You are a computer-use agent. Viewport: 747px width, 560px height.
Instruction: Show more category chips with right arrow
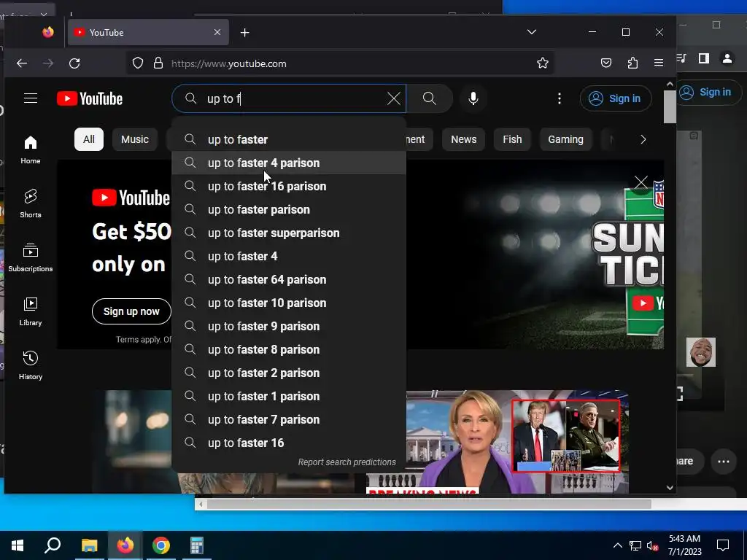[643, 139]
